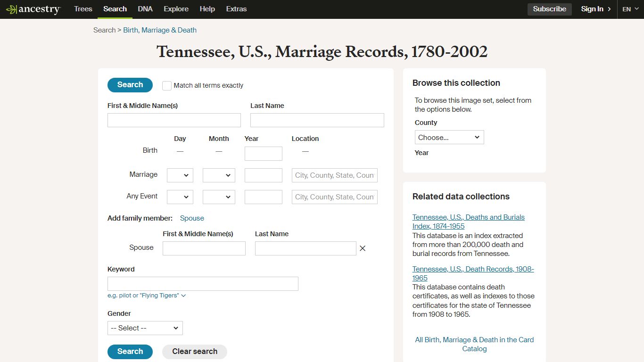Open the Any Event Month dropdown

(219, 197)
